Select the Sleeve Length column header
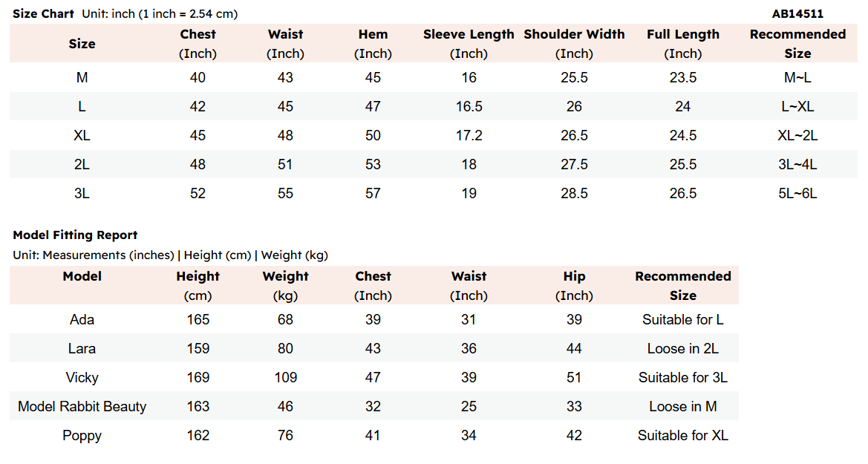 coord(469,44)
